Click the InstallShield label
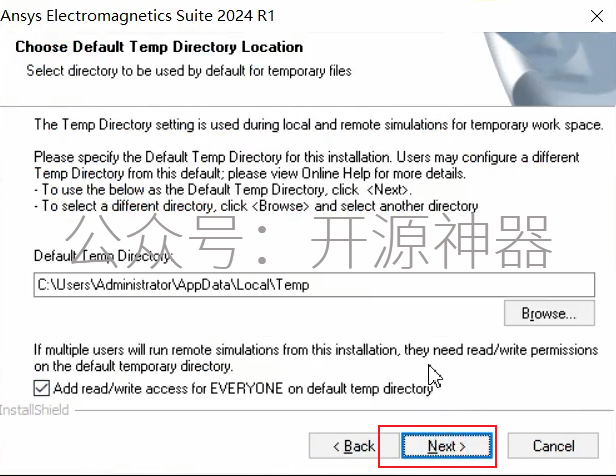The height and width of the screenshot is (476, 616). click(35, 410)
